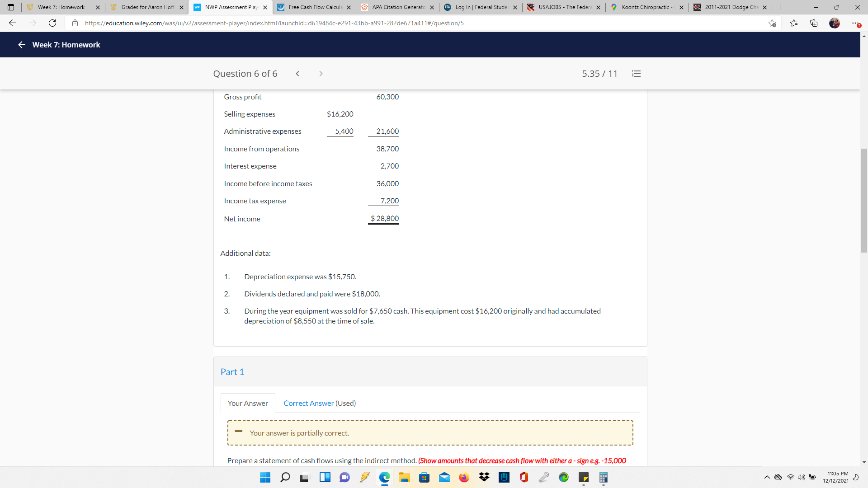Show hidden system tray icons
Image resolution: width=868 pixels, height=488 pixels.
point(767,477)
